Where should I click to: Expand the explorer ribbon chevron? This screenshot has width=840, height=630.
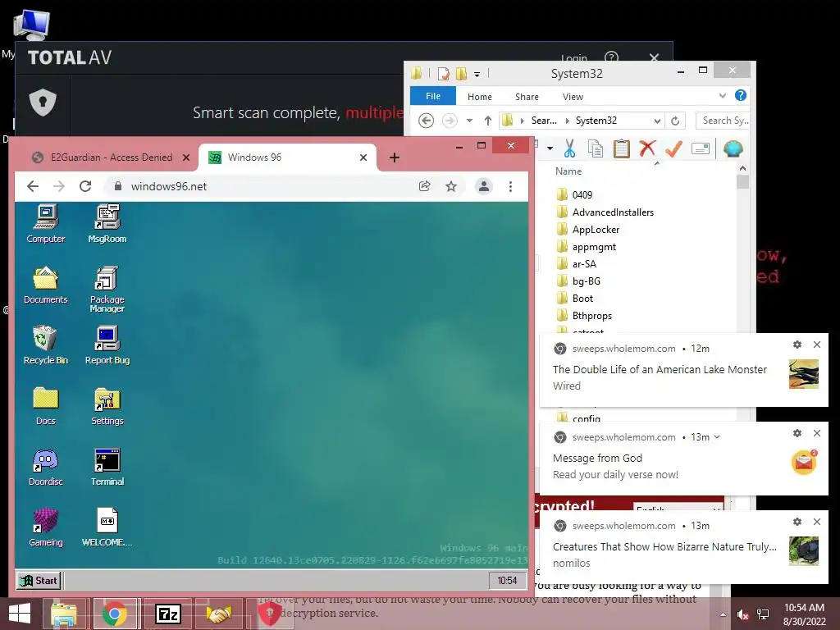[x=722, y=96]
